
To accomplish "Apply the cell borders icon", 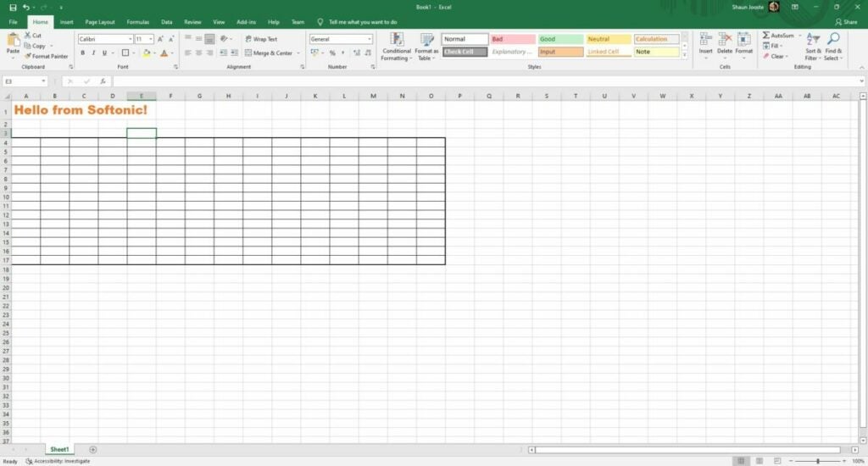I will [125, 53].
